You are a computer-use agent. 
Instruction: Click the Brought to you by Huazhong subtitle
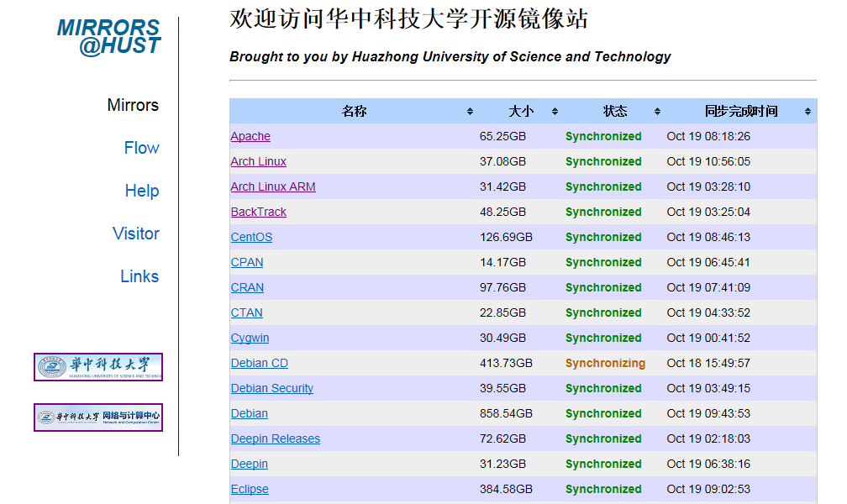[x=450, y=57]
